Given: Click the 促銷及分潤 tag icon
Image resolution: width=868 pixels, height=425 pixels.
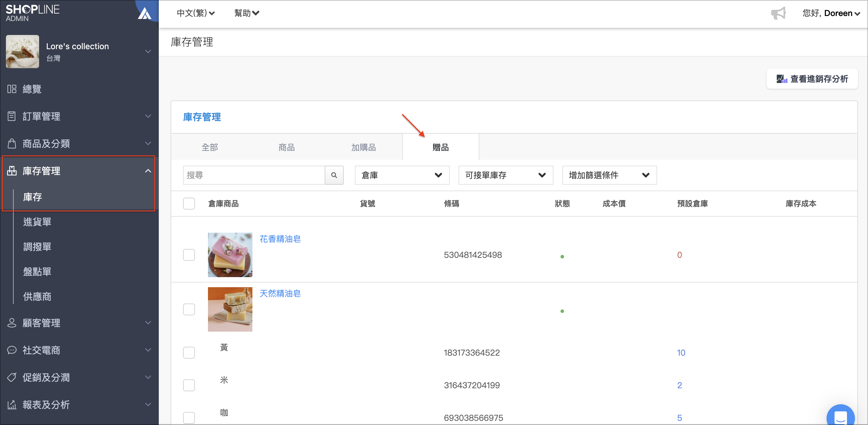Looking at the screenshot, I should click(12, 378).
